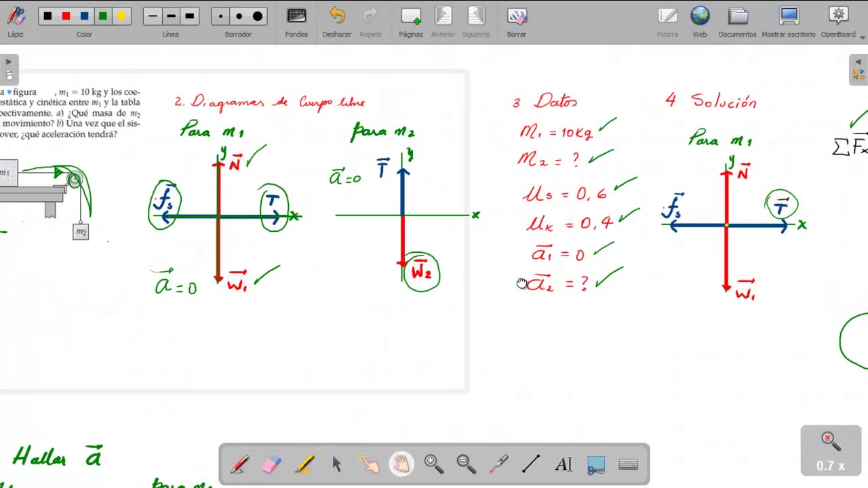Go to the Anterior page
This screenshot has height=488, width=868.
point(443,22)
